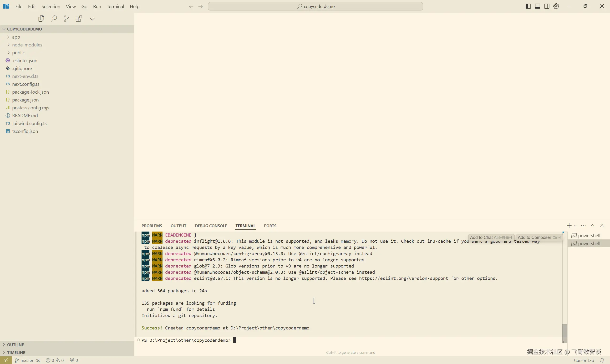Expand the OUTLINE section
610x364 pixels.
[x=15, y=344]
